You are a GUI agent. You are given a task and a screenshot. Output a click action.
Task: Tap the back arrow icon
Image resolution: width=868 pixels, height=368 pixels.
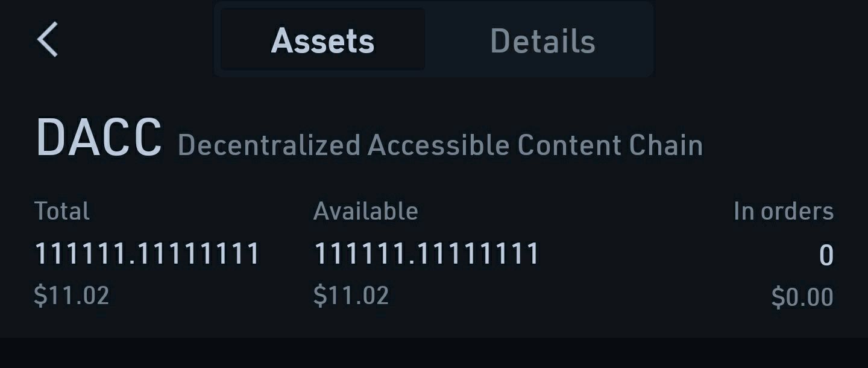click(48, 40)
